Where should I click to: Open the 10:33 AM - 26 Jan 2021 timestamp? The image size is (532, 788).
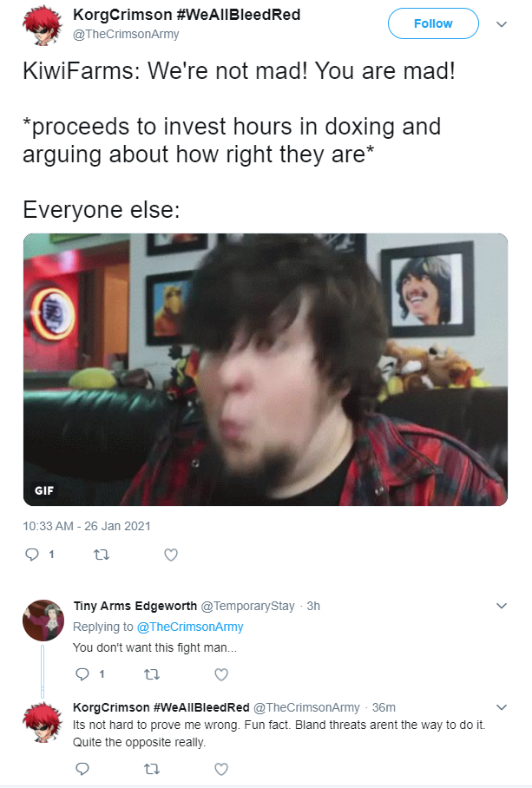click(87, 526)
